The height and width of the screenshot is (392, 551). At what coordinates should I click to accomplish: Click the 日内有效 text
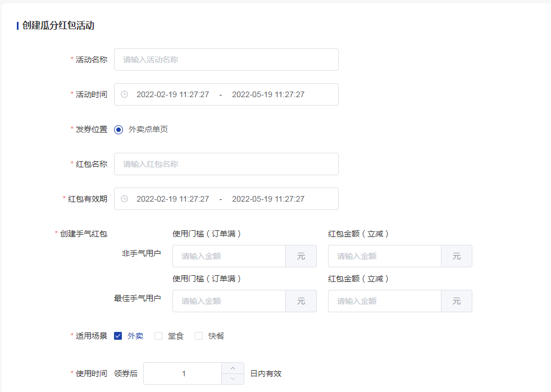(266, 373)
